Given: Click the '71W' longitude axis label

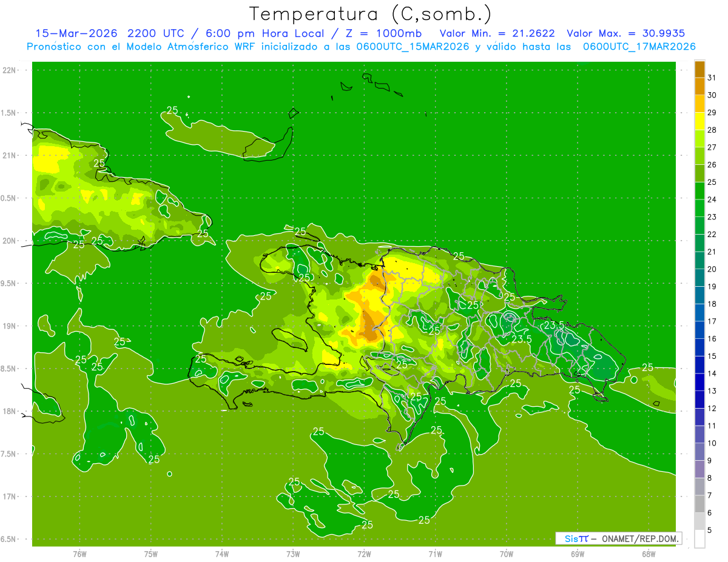Looking at the screenshot, I should [435, 554].
